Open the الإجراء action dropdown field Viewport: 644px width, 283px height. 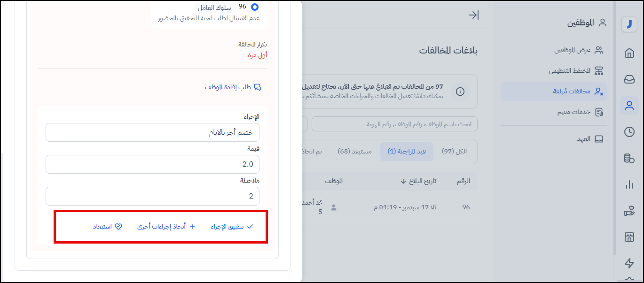152,132
